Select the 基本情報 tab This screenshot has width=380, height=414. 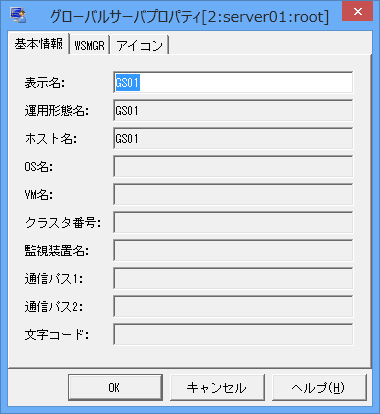39,43
